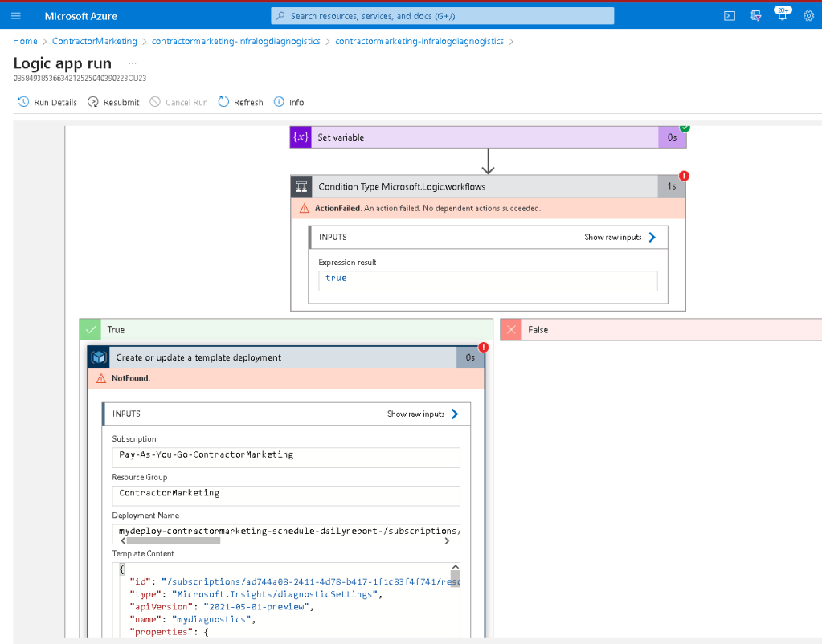This screenshot has width=822, height=644.
Task: Click the "type" Microsoft.Insights/diagnosticSettings line
Action: point(256,594)
